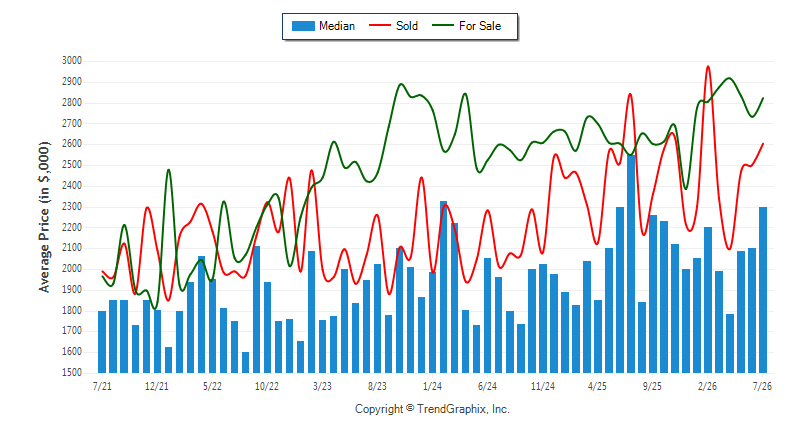Select the 6/24 x-axis date label

point(487,386)
